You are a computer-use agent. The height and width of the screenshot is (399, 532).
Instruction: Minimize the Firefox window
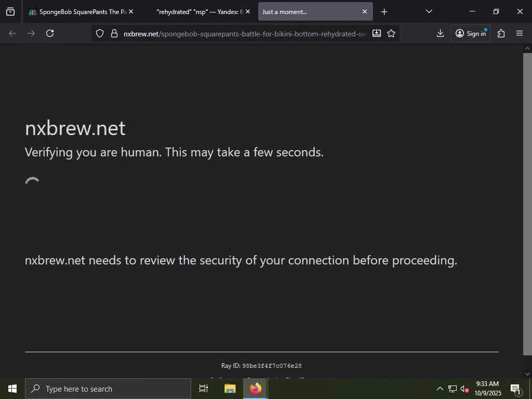pos(472,11)
